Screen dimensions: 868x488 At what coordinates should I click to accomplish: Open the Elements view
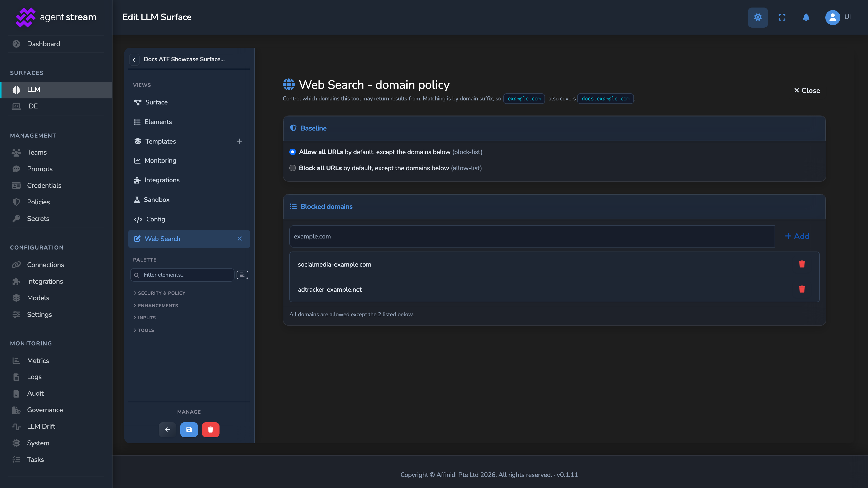[189, 121]
